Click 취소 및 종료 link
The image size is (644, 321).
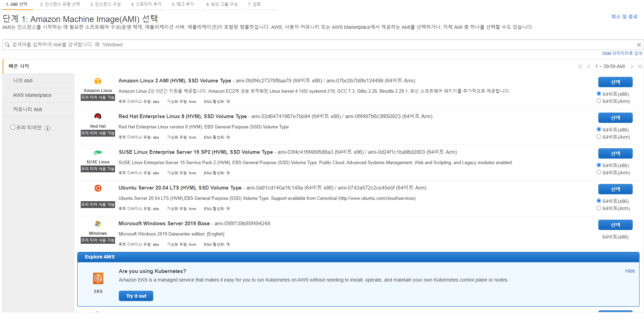point(624,16)
